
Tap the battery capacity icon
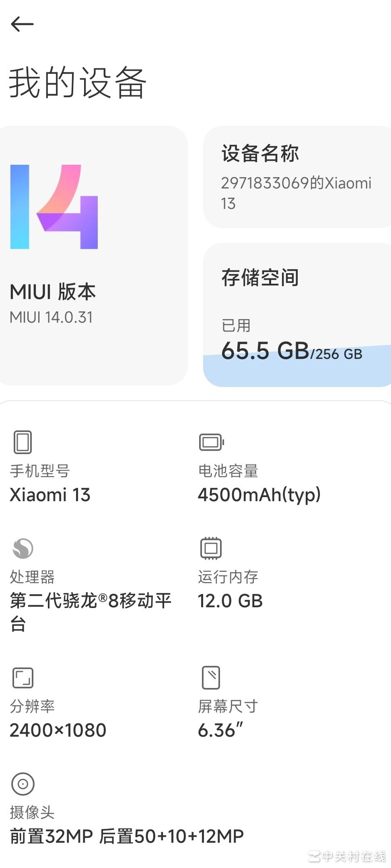[x=211, y=442]
